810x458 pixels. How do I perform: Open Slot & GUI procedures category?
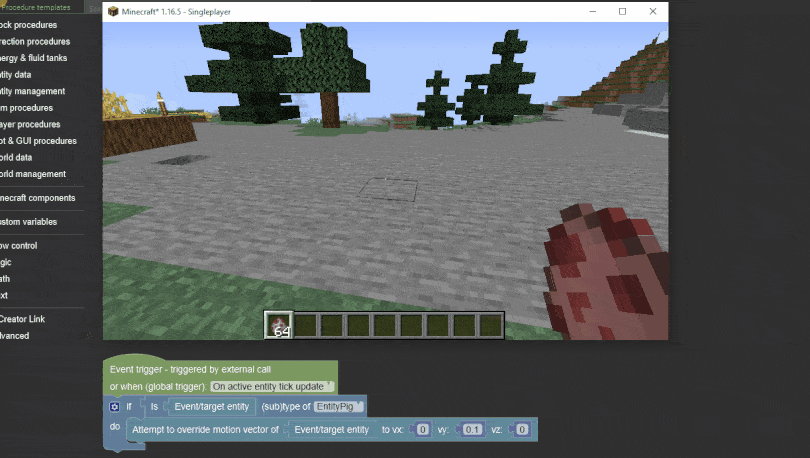38,140
